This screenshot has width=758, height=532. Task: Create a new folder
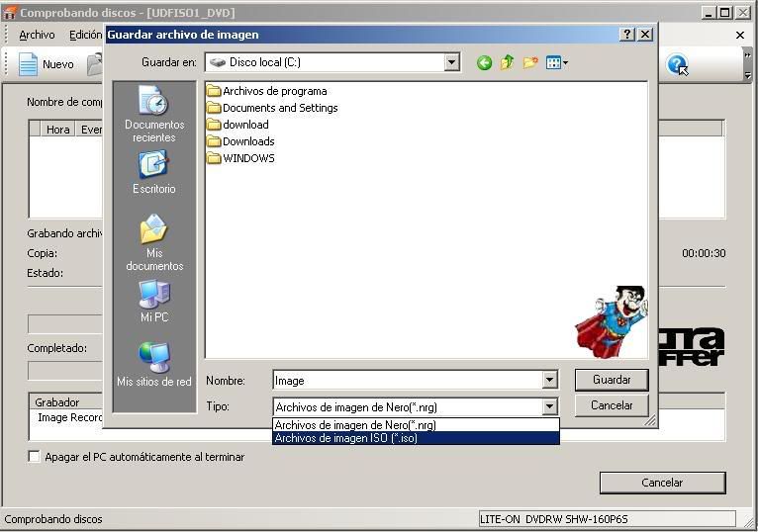[530, 62]
